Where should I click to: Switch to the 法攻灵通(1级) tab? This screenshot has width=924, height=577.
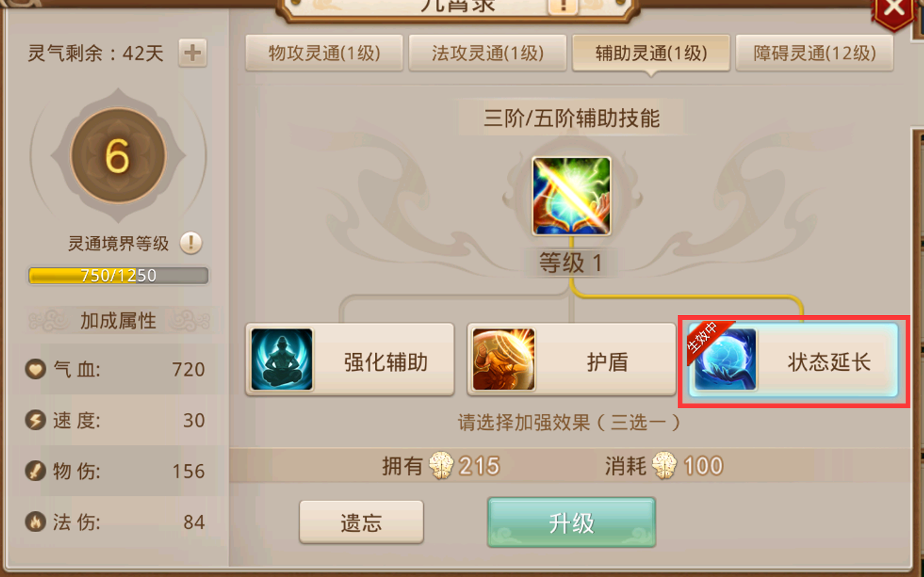click(x=488, y=53)
